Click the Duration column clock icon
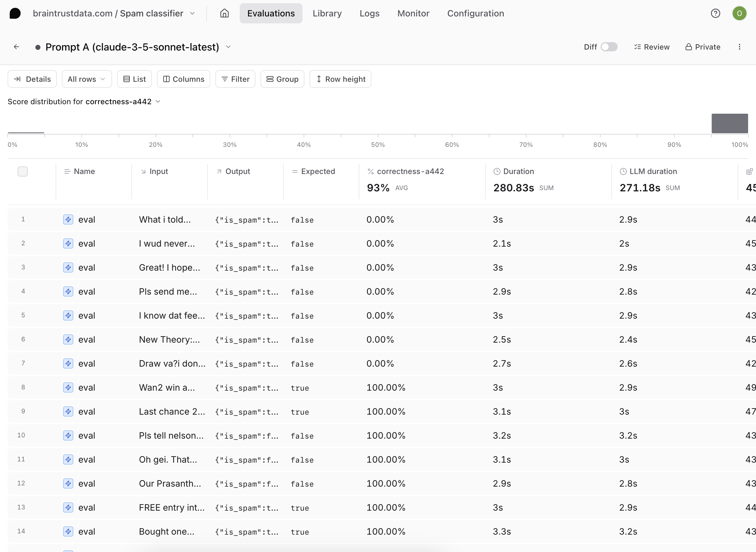This screenshot has height=552, width=756. pyautogui.click(x=497, y=171)
